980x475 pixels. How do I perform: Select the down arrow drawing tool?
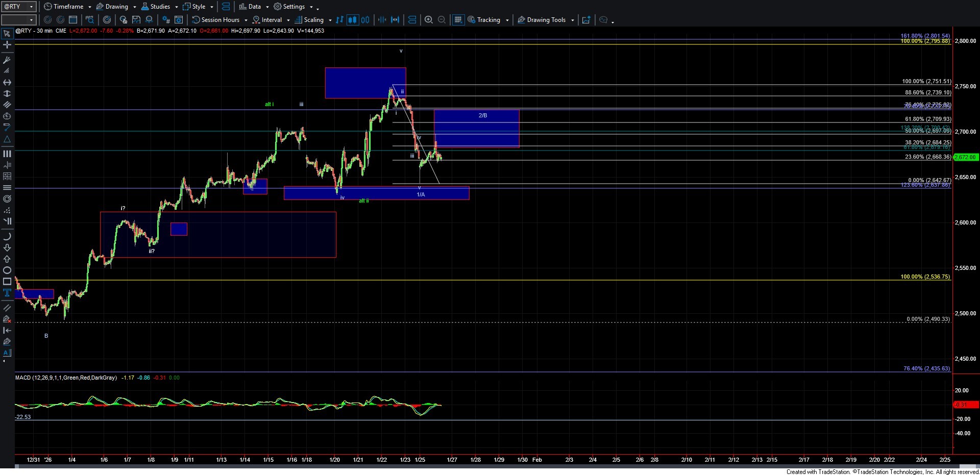(7, 248)
